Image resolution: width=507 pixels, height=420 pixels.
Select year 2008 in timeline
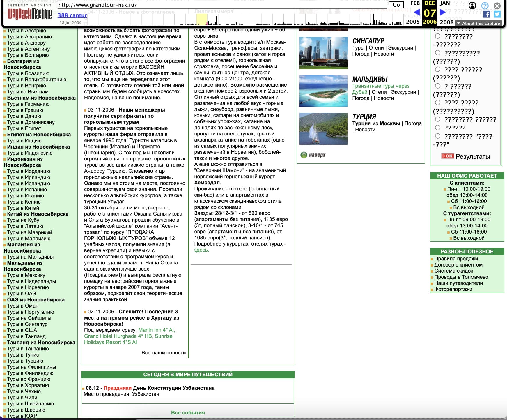click(446, 22)
